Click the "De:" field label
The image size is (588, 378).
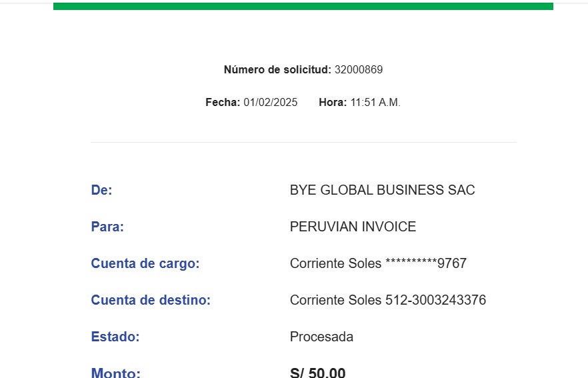coord(101,190)
